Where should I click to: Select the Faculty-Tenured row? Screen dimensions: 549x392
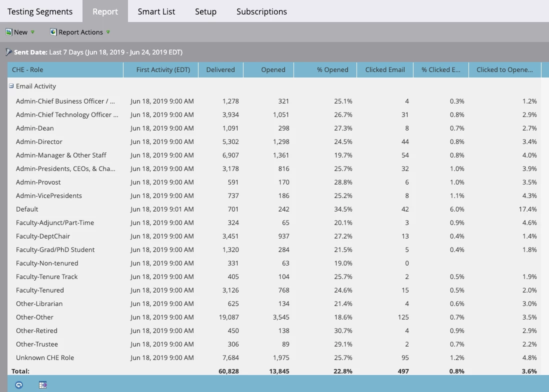click(274, 290)
